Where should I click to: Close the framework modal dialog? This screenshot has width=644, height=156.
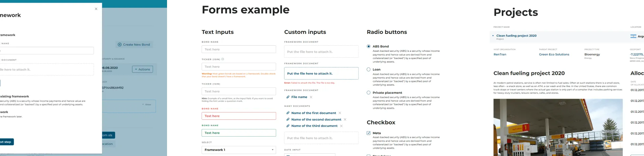96,9
